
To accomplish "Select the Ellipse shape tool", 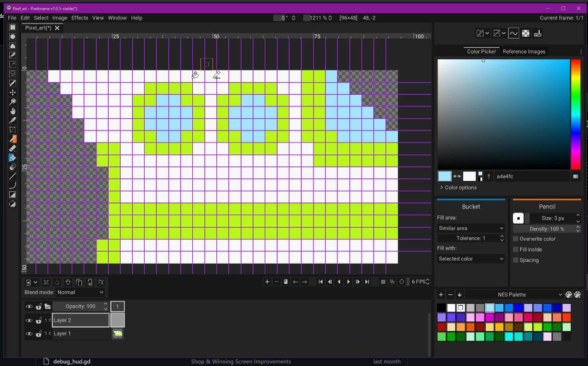I will click(12, 204).
